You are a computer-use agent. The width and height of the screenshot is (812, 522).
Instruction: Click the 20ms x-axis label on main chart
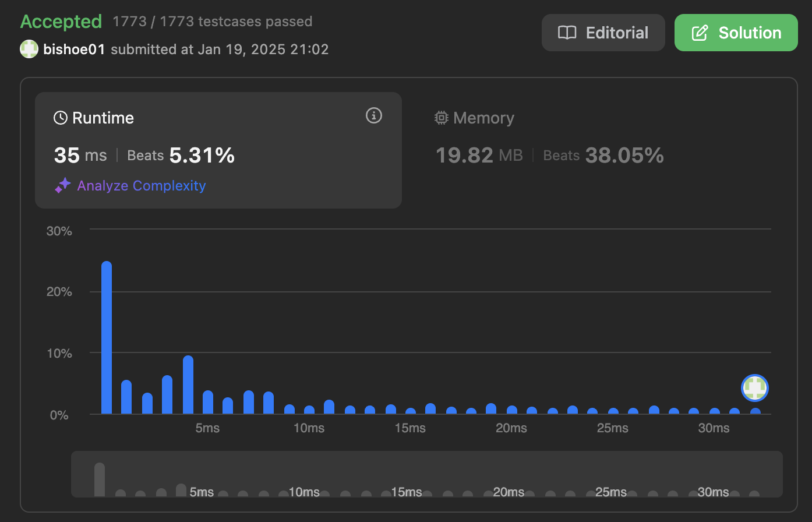point(511,428)
